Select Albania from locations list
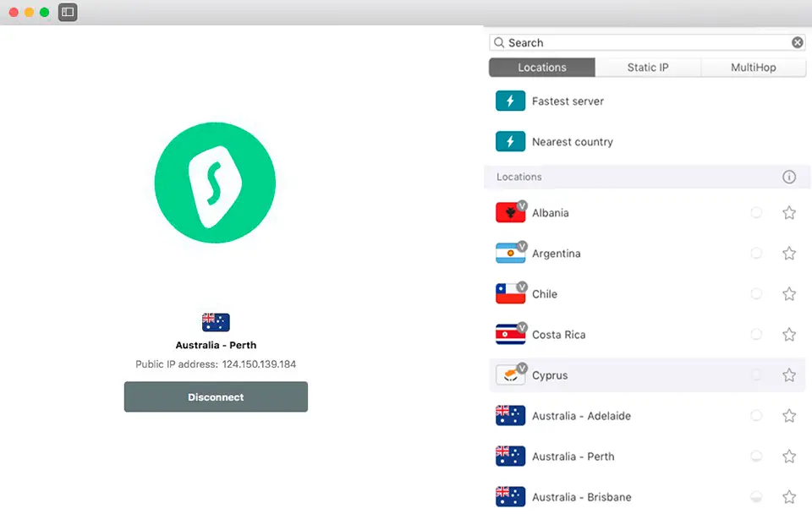812x514 pixels. 550,213
